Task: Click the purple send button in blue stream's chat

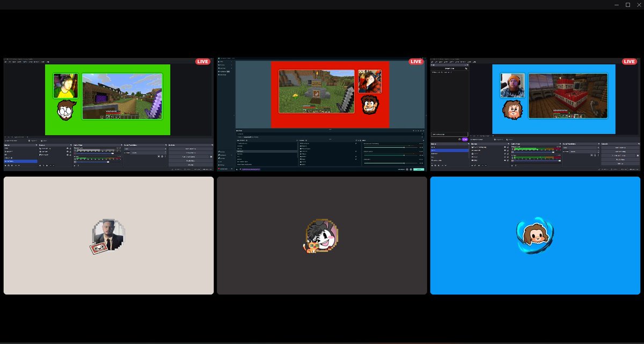Action: pos(465,140)
